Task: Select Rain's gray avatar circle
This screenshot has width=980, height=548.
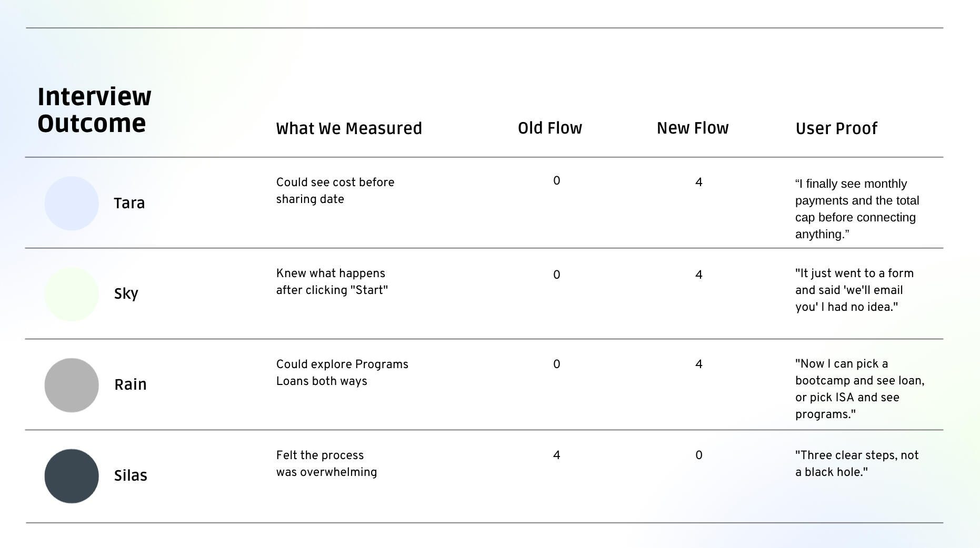Action: pos(72,385)
